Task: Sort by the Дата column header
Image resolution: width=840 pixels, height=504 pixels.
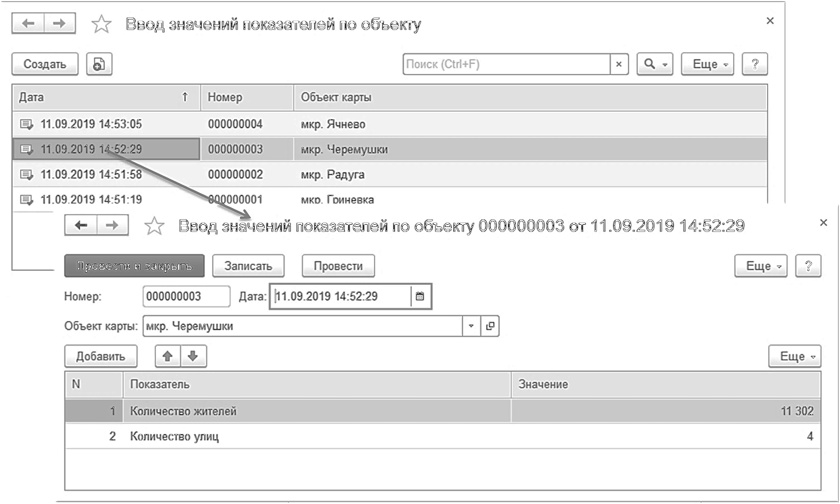Action: pos(106,97)
